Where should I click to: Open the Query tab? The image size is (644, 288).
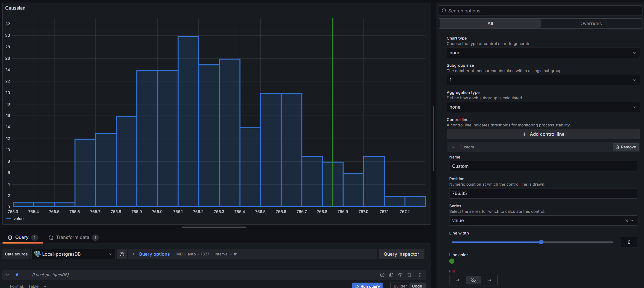[x=23, y=237]
